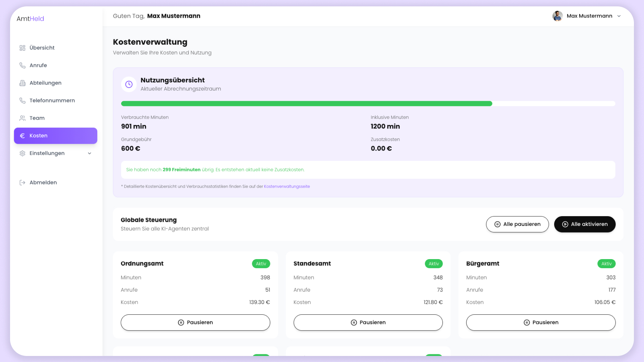The image size is (644, 362).
Task: Open profile menu via user avatar
Action: (x=557, y=16)
